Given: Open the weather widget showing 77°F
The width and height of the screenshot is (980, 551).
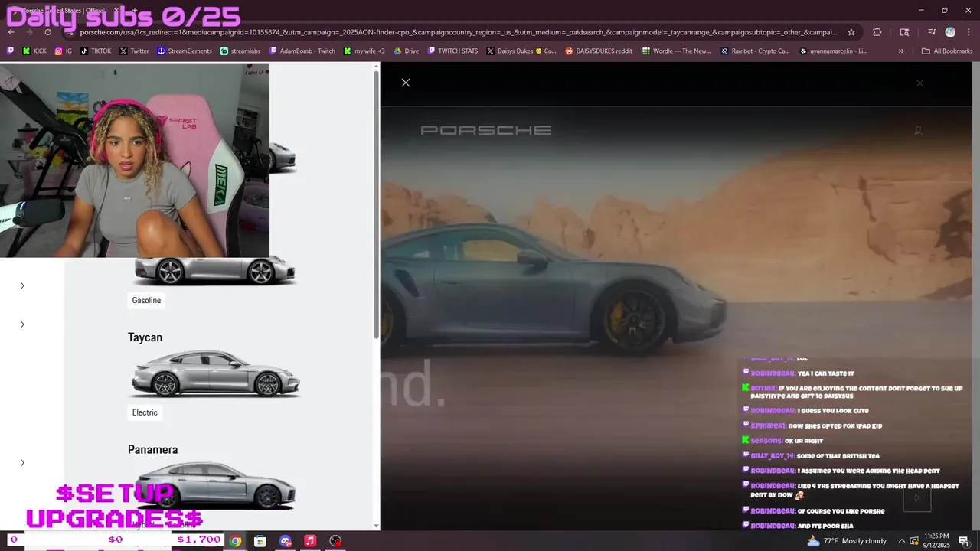Looking at the screenshot, I should (847, 541).
